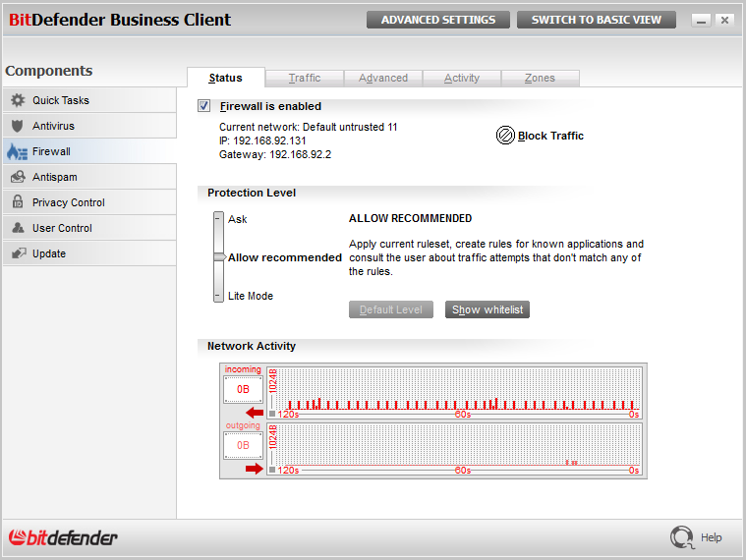The image size is (746, 560).
Task: Click the Firewall flame icon
Action: [x=17, y=151]
